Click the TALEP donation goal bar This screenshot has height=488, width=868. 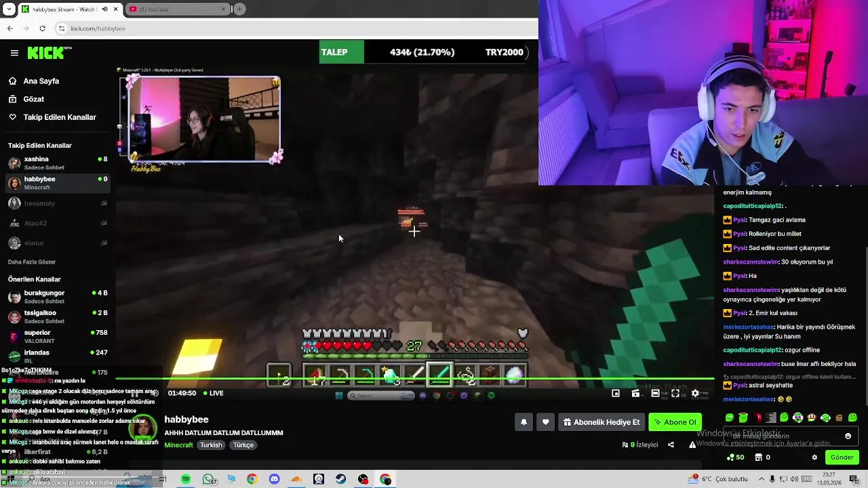click(424, 52)
